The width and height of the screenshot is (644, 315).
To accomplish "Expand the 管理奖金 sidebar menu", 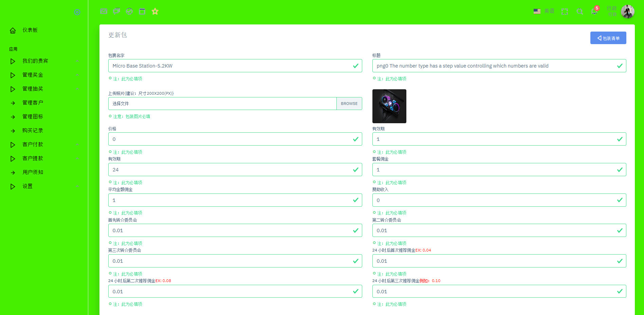I will coord(44,75).
